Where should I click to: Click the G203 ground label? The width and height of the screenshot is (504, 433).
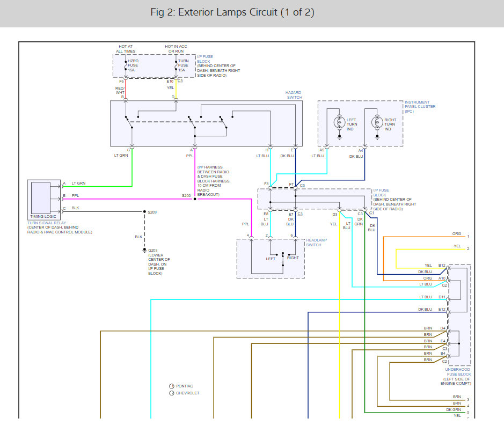pyautogui.click(x=152, y=250)
